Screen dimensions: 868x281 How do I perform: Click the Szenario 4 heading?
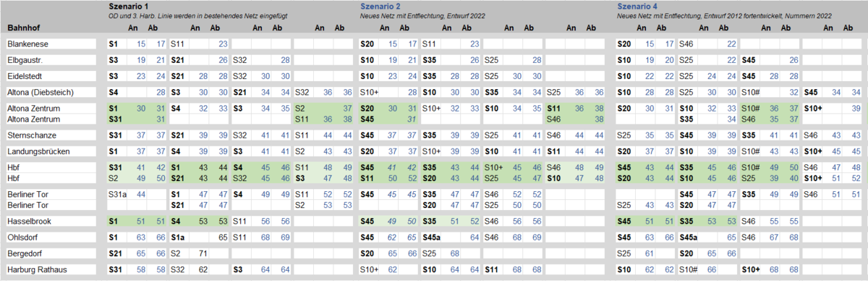pyautogui.click(x=637, y=6)
